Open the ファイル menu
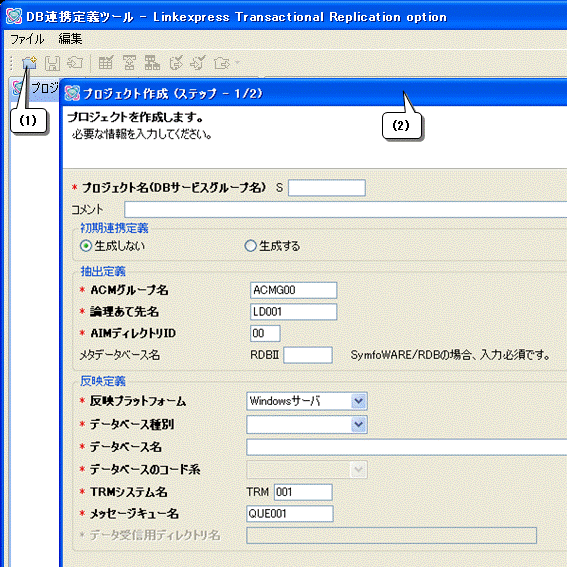567x567 pixels. point(27,39)
